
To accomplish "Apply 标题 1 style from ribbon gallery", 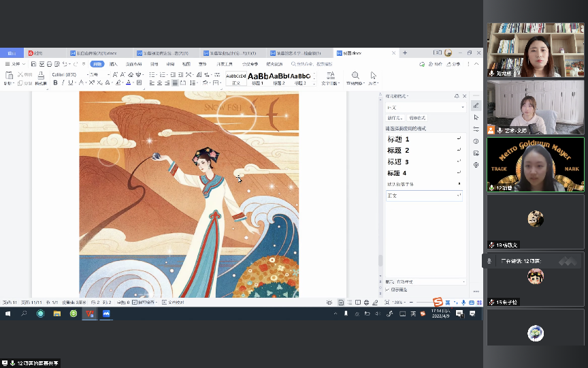I will [258, 78].
